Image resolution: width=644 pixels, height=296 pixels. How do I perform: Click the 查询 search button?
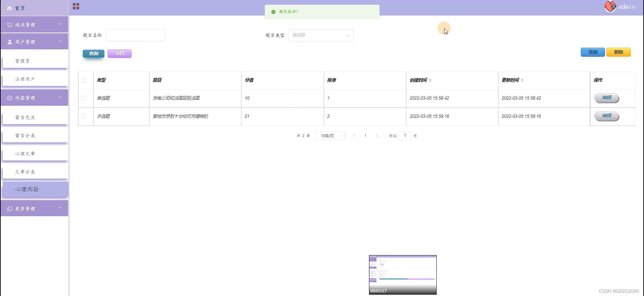tap(93, 53)
